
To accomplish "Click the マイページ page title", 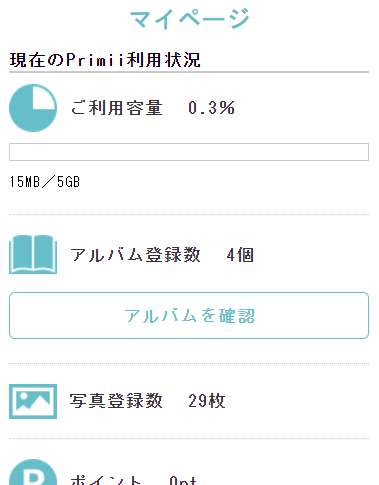I will click(190, 19).
